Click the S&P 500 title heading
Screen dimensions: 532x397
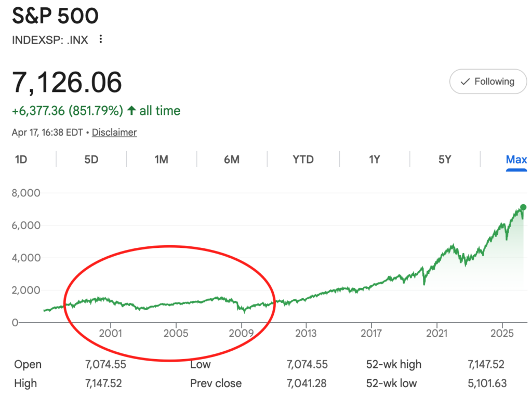(x=55, y=17)
